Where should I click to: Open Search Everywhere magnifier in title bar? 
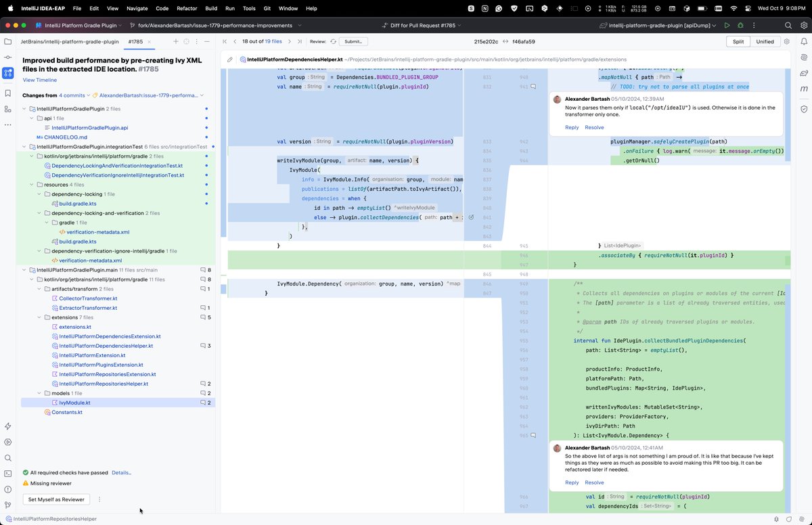tap(788, 25)
